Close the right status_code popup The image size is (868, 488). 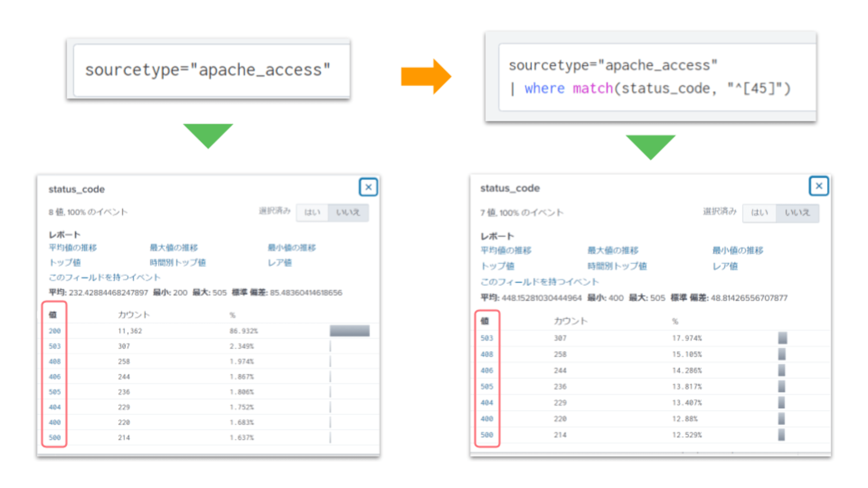[819, 186]
